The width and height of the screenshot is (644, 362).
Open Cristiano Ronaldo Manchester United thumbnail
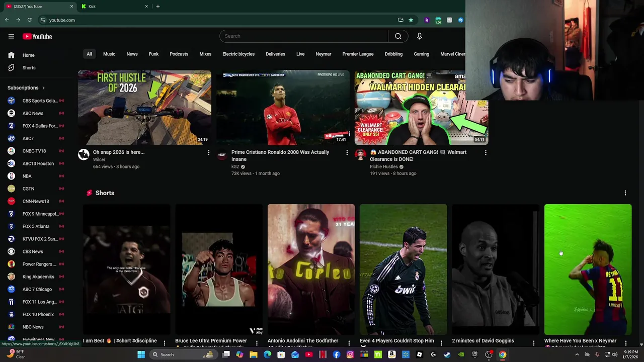283,108
